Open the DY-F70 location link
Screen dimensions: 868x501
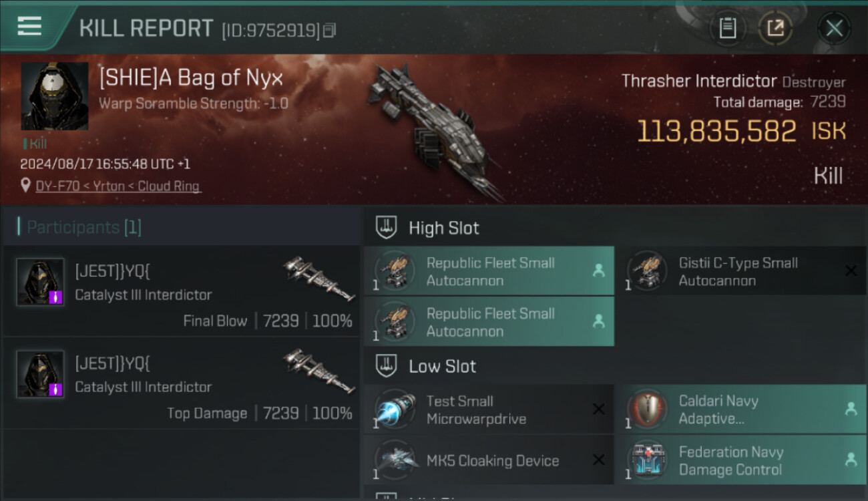tap(118, 186)
